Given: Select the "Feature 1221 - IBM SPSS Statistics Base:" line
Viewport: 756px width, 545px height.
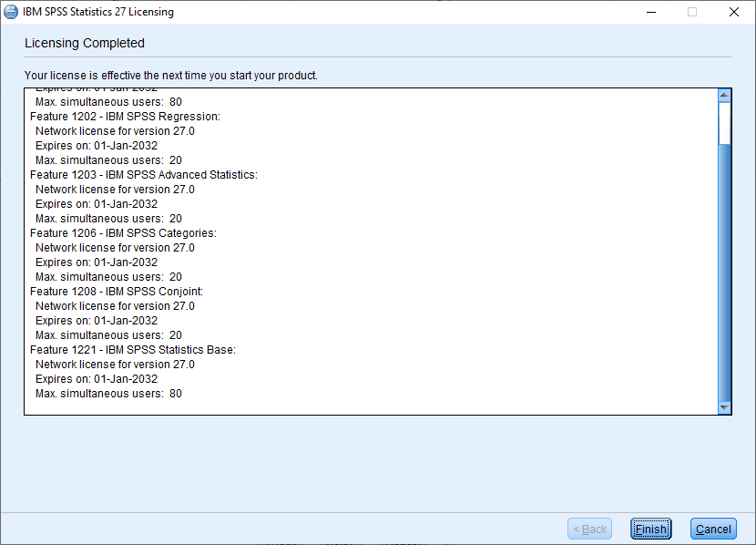Looking at the screenshot, I should 133,350.
